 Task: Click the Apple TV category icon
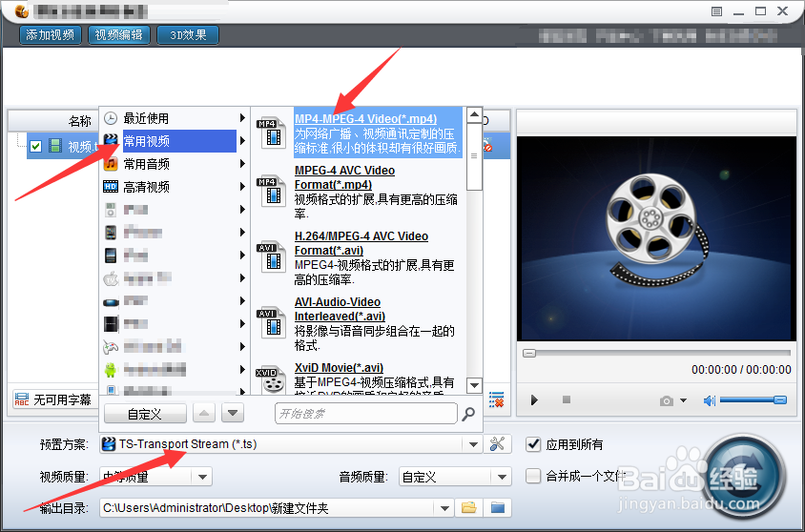[x=111, y=278]
